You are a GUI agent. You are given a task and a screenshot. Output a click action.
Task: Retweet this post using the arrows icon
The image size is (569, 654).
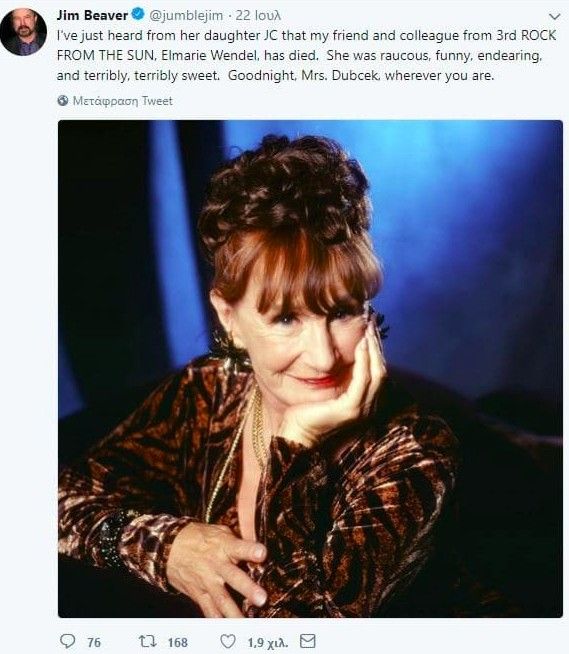[147, 641]
